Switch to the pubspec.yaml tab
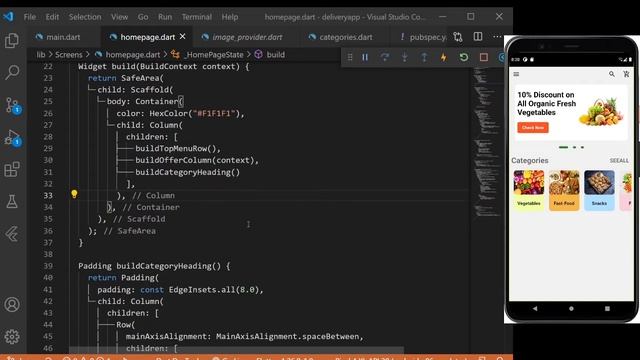 [422, 37]
